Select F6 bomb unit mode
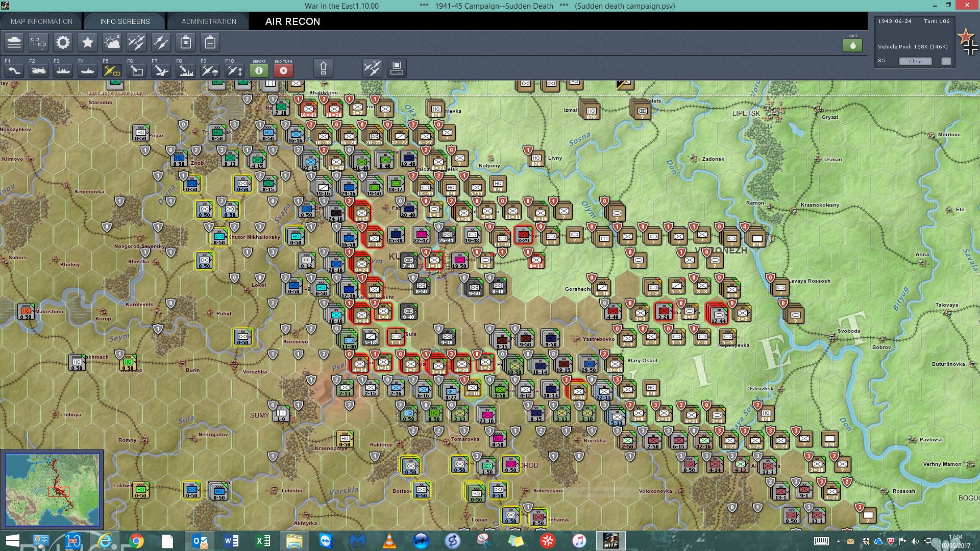Viewport: 980px width, 551px height. point(136,70)
